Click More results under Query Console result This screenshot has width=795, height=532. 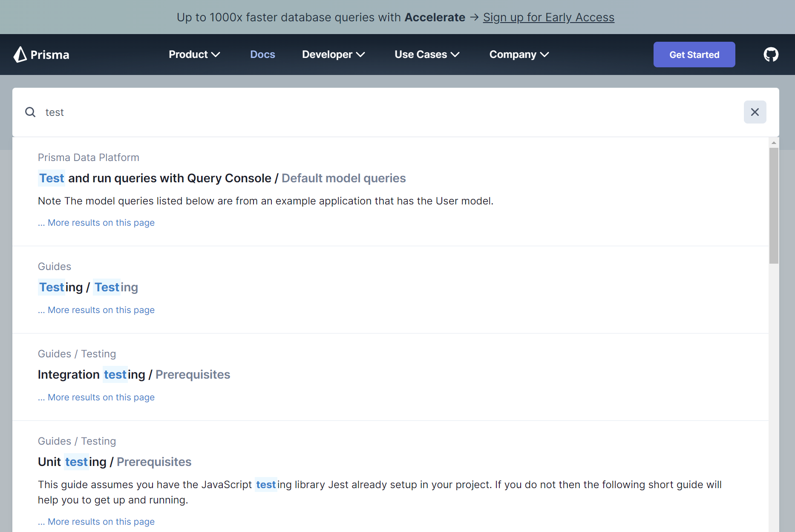96,222
